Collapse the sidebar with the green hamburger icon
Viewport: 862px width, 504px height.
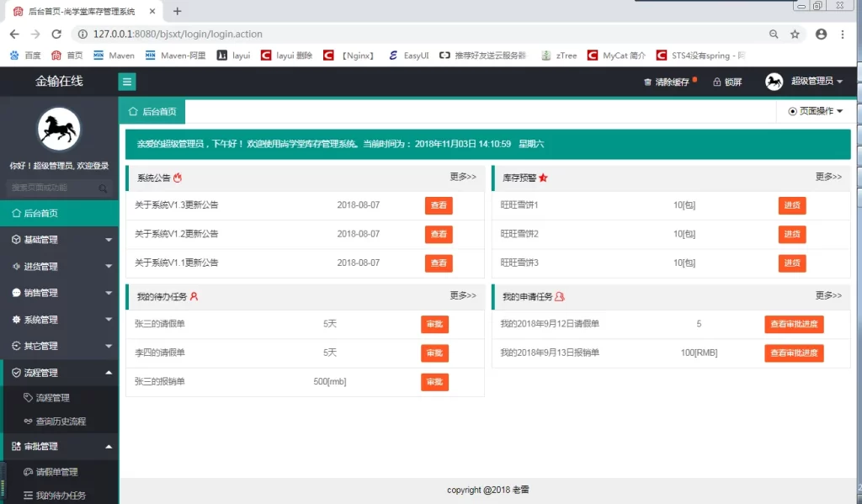(x=125, y=82)
